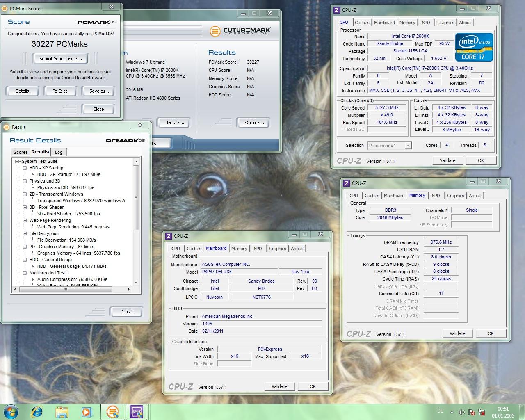Screen dimensions: 525x420
Task: Open Mainboard tab in CPU-Z Memory window
Action: click(394, 196)
